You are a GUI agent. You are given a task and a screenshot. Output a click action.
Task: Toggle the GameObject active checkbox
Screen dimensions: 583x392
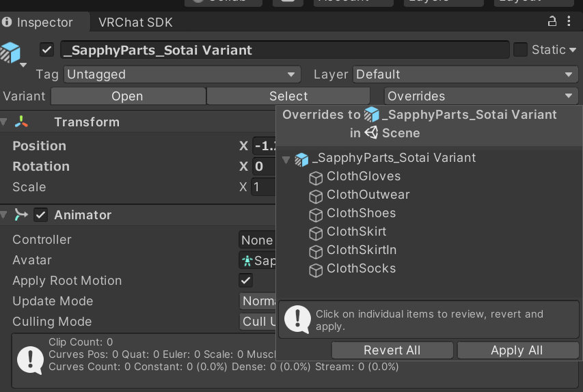[47, 50]
